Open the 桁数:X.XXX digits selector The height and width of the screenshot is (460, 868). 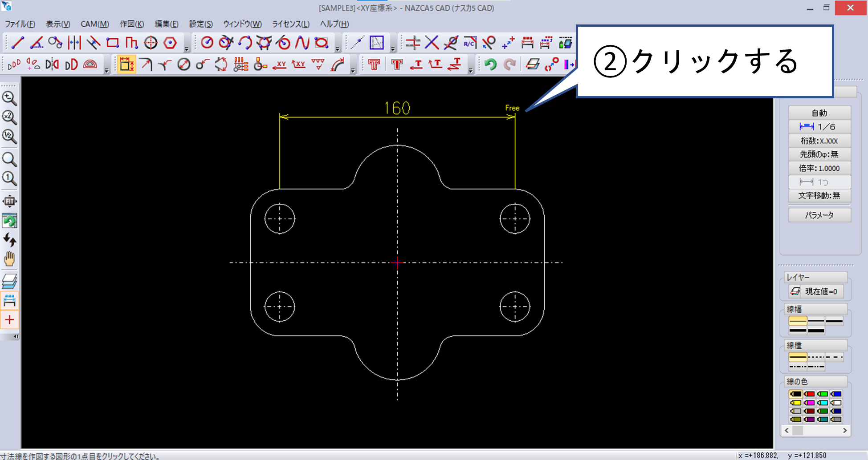(x=819, y=141)
